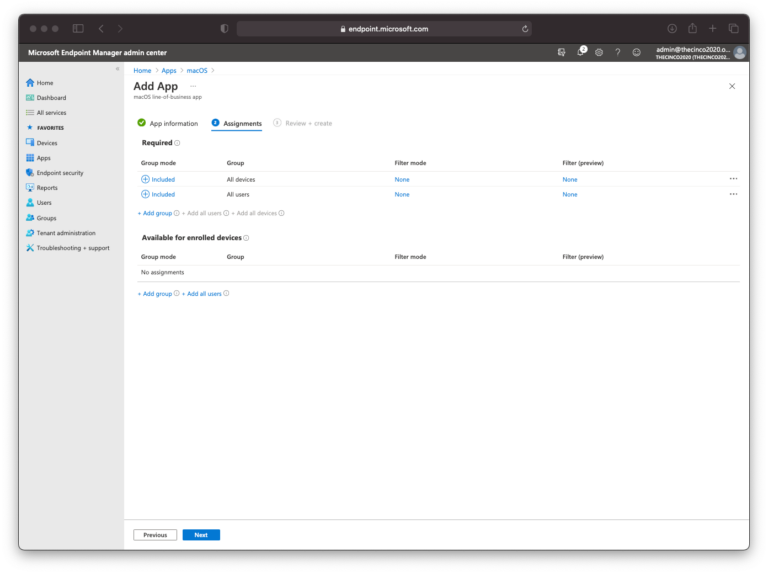Open portal settings gear icon

coord(599,52)
